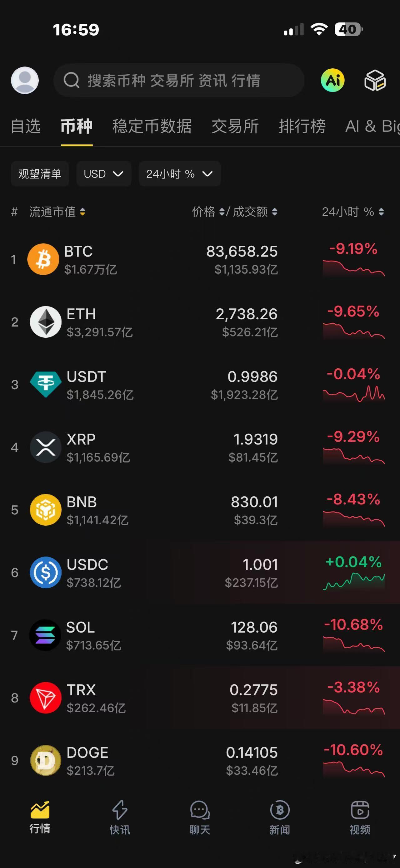Click the 观望清单 button
Image resolution: width=400 pixels, height=868 pixels.
tap(40, 174)
